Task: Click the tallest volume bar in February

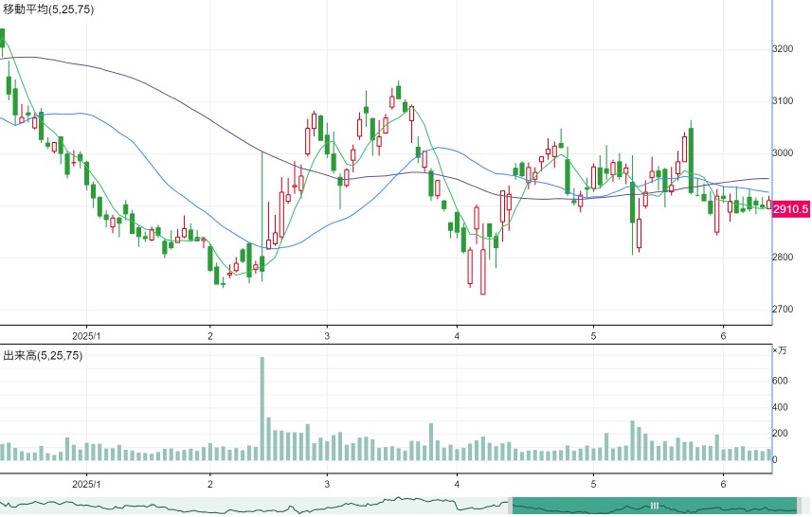Action: click(262, 408)
